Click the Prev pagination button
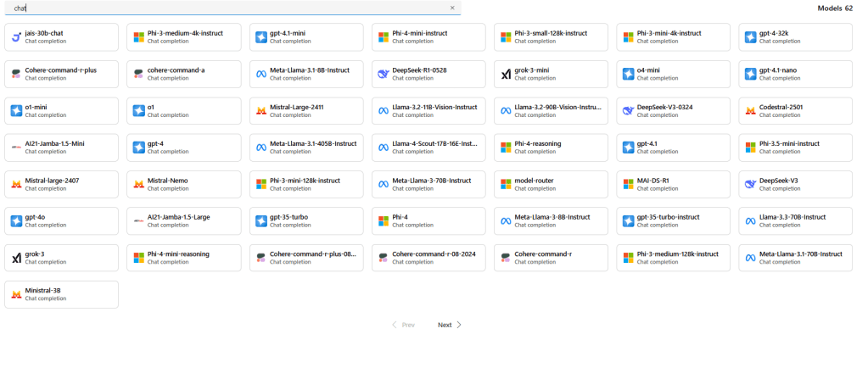Viewport: 868px width, 390px height. click(403, 325)
